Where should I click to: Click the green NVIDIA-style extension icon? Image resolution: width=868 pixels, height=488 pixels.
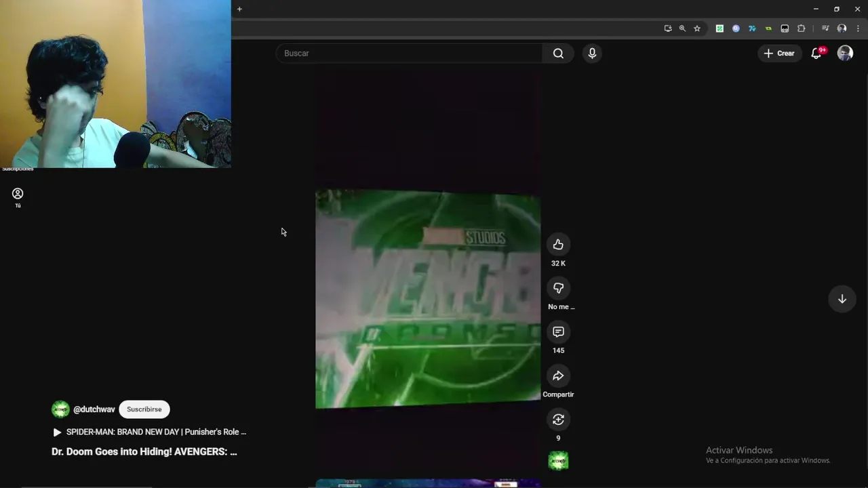[x=768, y=28]
